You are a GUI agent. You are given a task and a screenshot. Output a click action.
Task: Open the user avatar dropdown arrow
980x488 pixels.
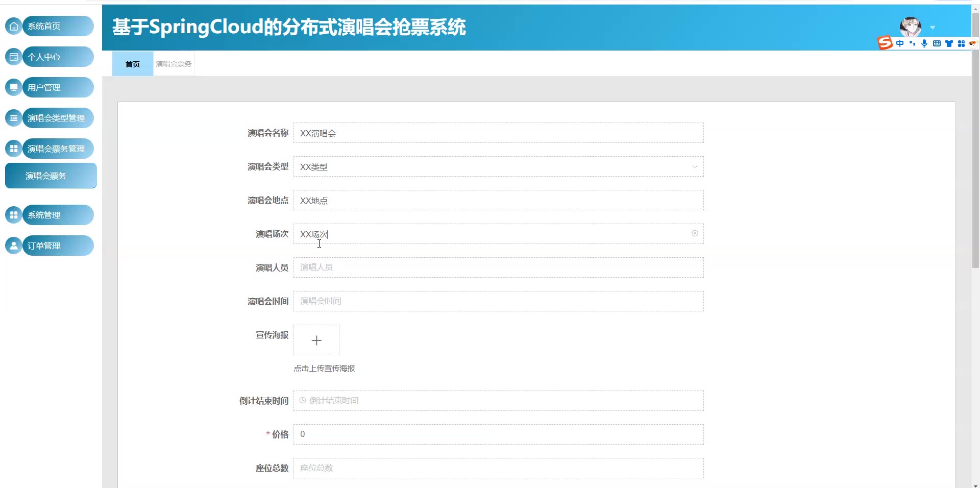coord(933,28)
